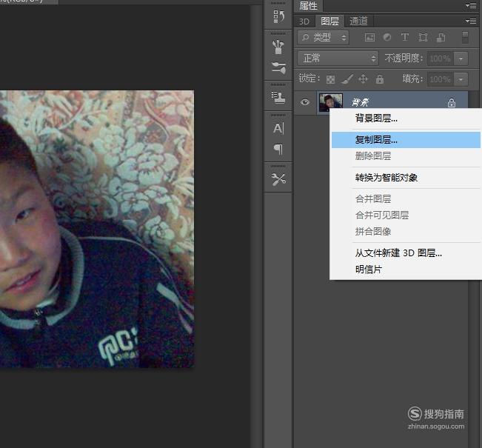Choose 拼合图像 menu entry
This screenshot has width=482, height=448.
point(406,232)
